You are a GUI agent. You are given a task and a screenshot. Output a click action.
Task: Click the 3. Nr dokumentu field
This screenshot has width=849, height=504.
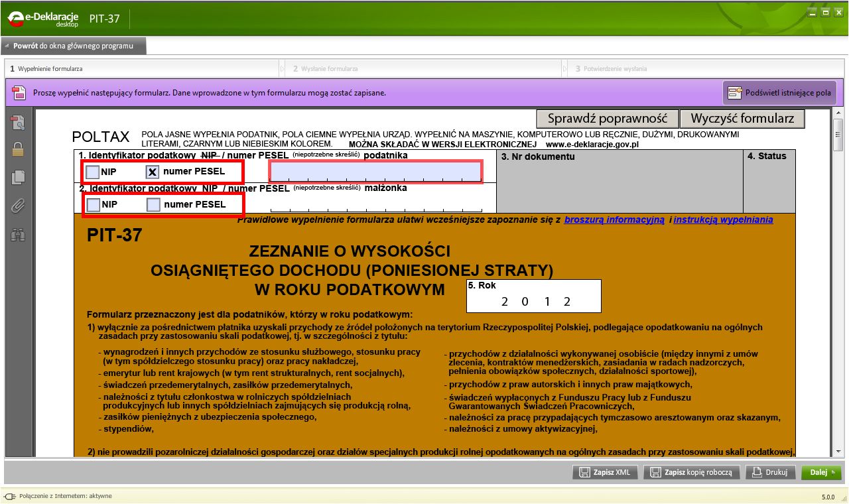click(x=620, y=181)
